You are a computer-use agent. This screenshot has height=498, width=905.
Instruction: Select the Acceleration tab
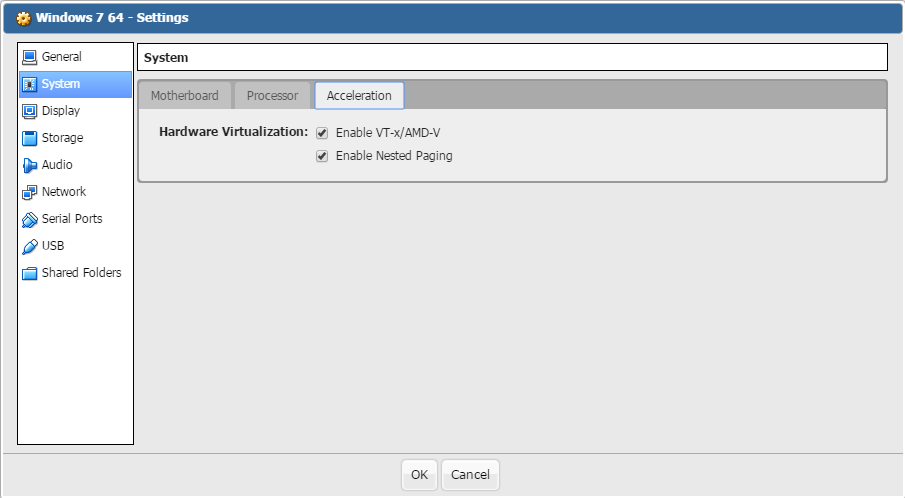[359, 96]
